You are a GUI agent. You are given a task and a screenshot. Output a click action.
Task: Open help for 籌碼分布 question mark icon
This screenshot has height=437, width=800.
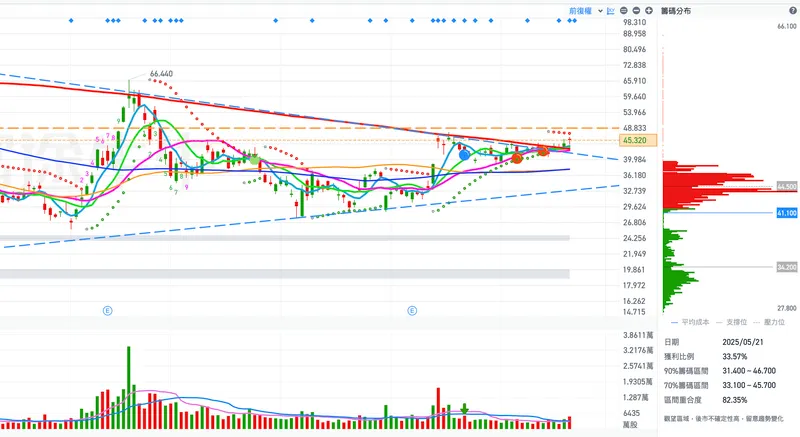click(793, 11)
